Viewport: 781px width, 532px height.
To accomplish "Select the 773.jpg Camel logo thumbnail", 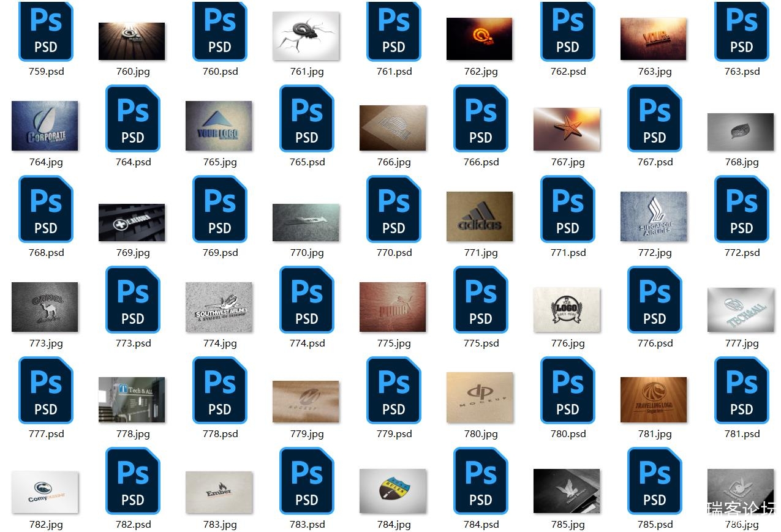I will tap(45, 307).
